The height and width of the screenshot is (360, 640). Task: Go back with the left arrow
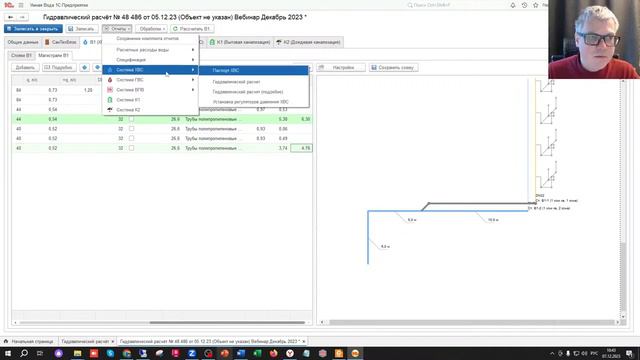(11, 17)
